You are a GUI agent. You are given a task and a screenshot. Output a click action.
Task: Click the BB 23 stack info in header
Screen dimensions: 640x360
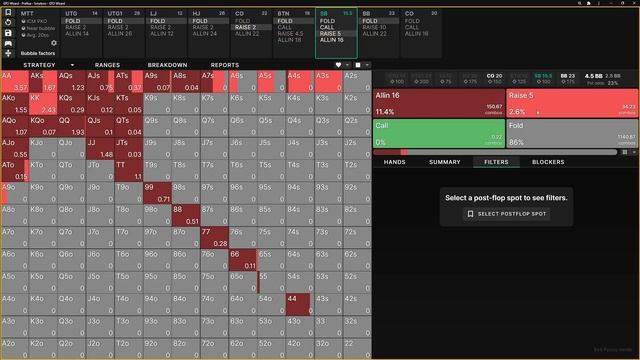point(568,79)
